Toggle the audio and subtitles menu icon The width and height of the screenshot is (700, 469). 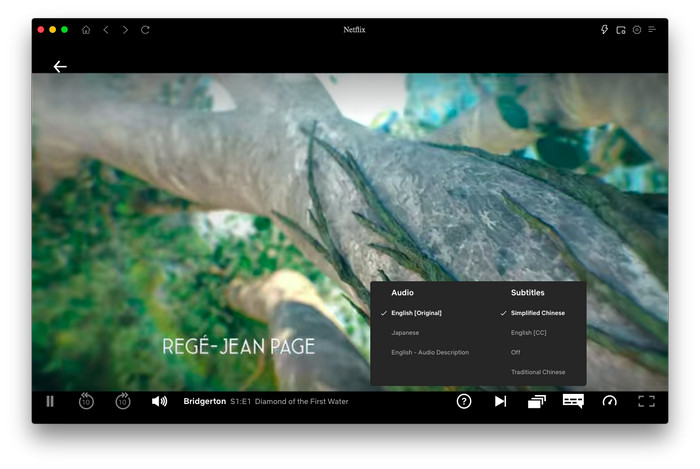point(573,401)
